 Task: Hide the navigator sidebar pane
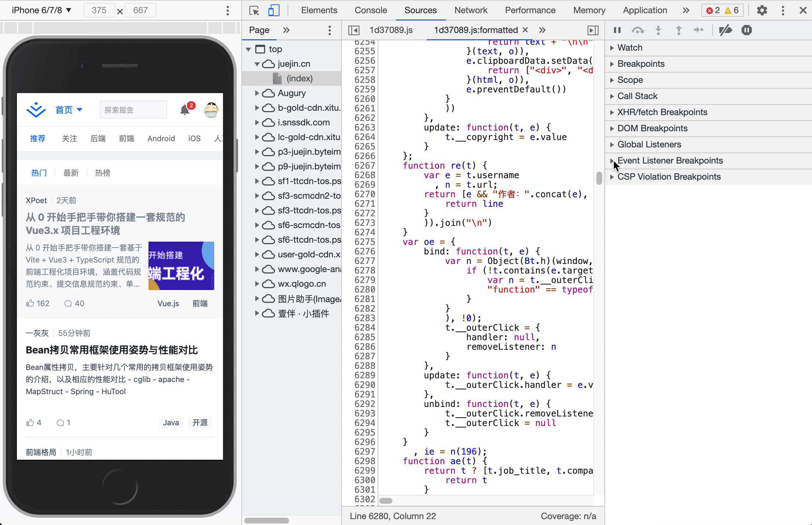pos(354,30)
